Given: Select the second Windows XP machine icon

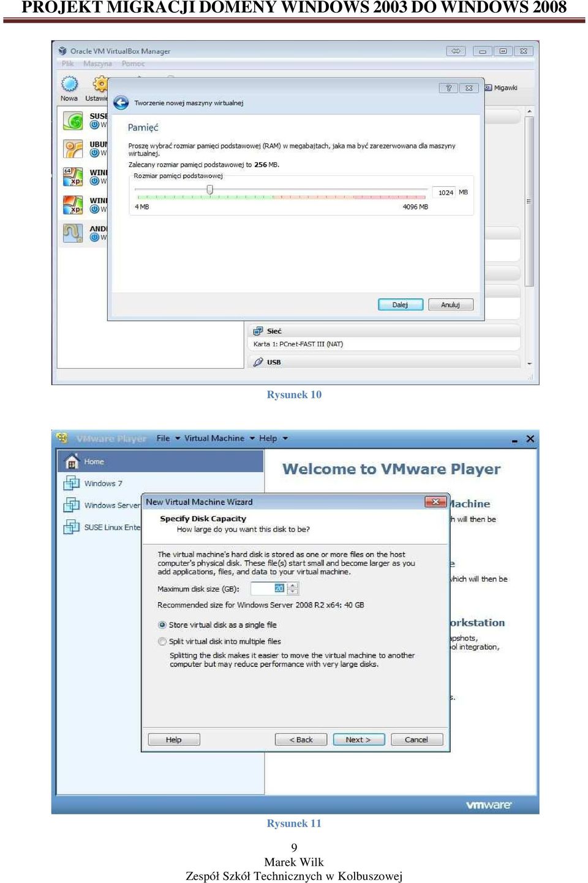Looking at the screenshot, I should [x=73, y=205].
